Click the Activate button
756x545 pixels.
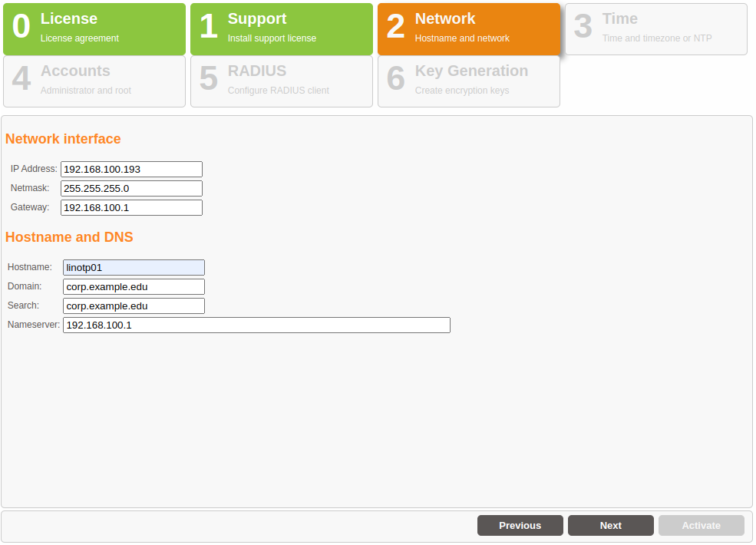pos(701,525)
